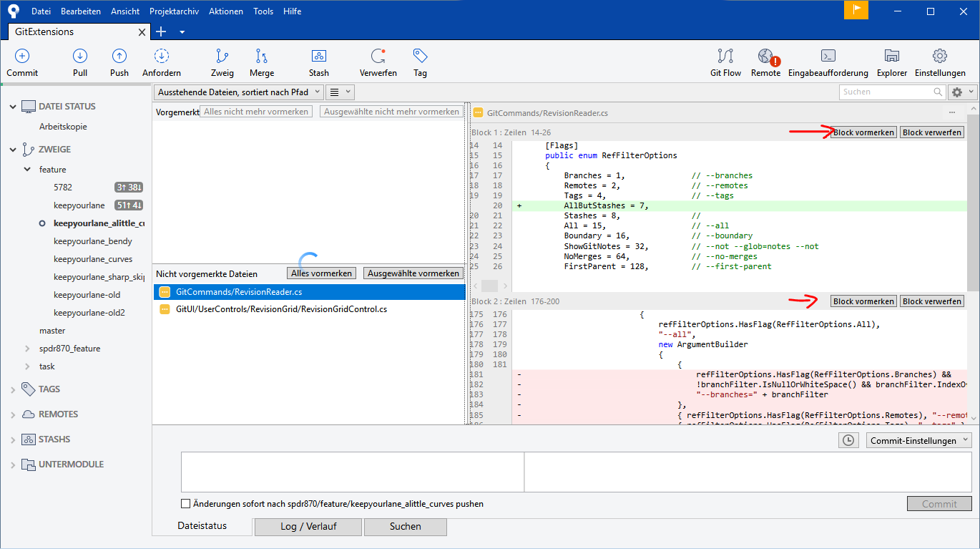Select the master branch
The image size is (980, 549).
52,331
